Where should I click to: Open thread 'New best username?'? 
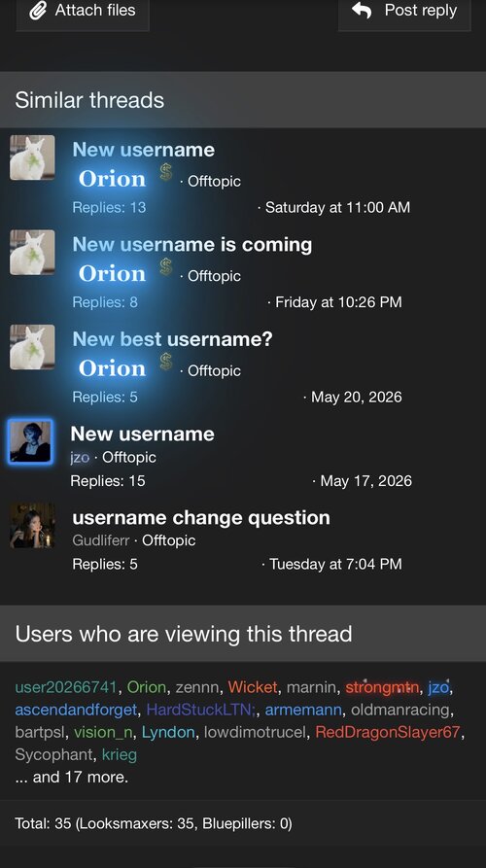pos(173,339)
